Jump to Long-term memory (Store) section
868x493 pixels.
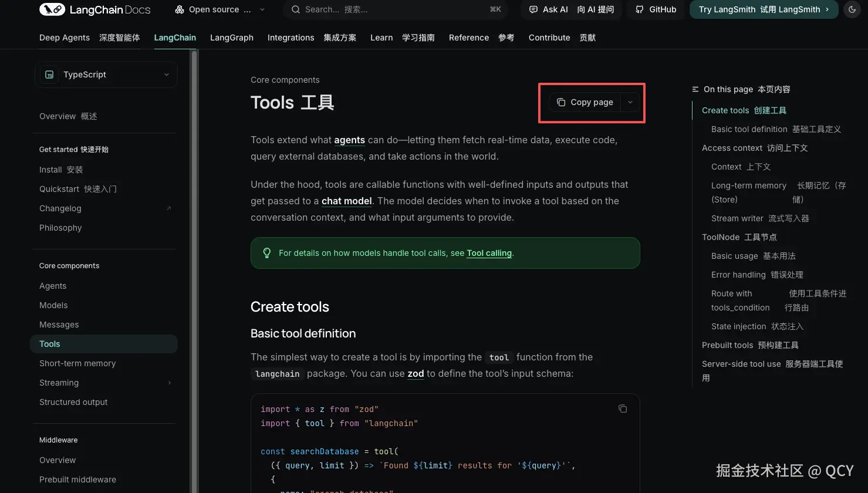[779, 193]
